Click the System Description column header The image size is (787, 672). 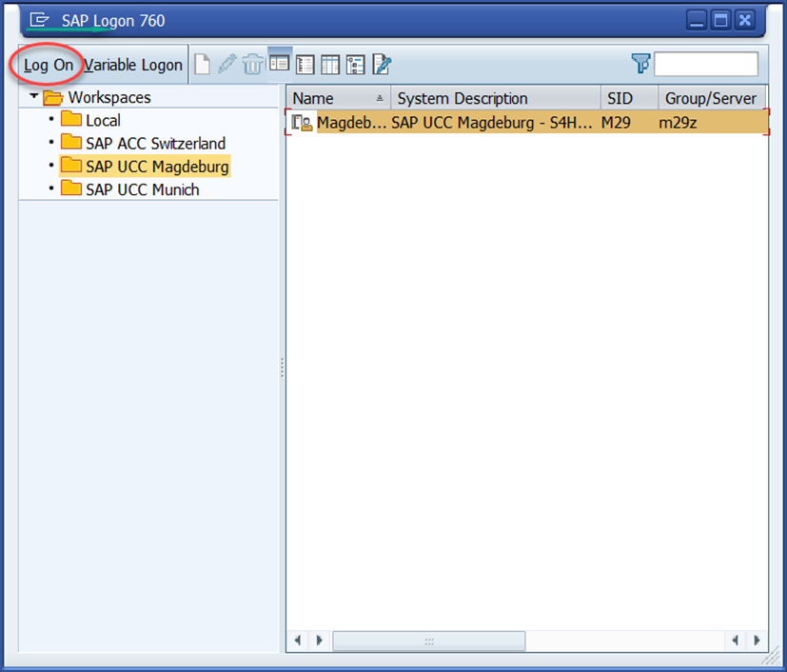(496, 98)
